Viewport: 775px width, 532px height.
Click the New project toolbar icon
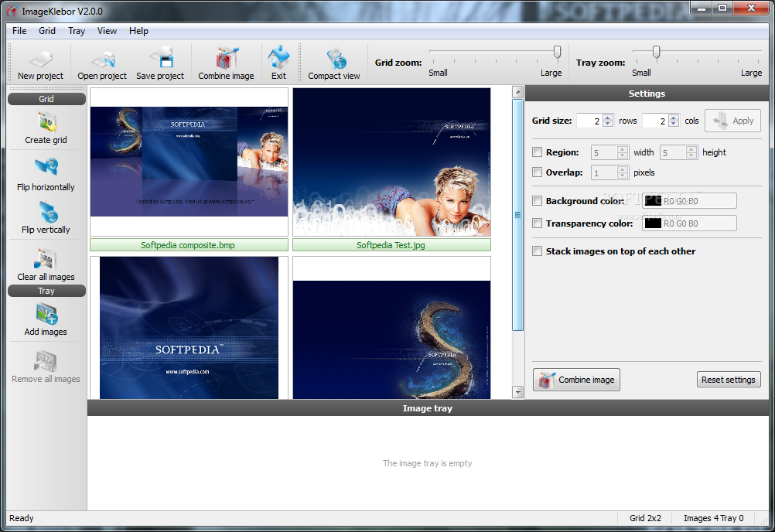point(40,63)
